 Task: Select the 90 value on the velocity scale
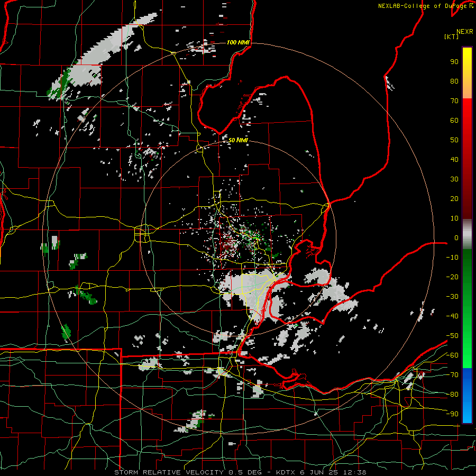[454, 62]
